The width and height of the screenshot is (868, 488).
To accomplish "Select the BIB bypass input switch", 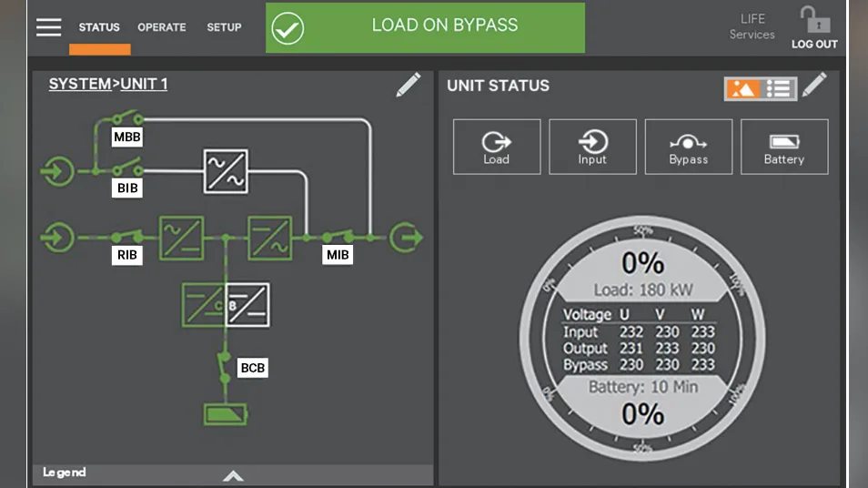I will pos(127,168).
